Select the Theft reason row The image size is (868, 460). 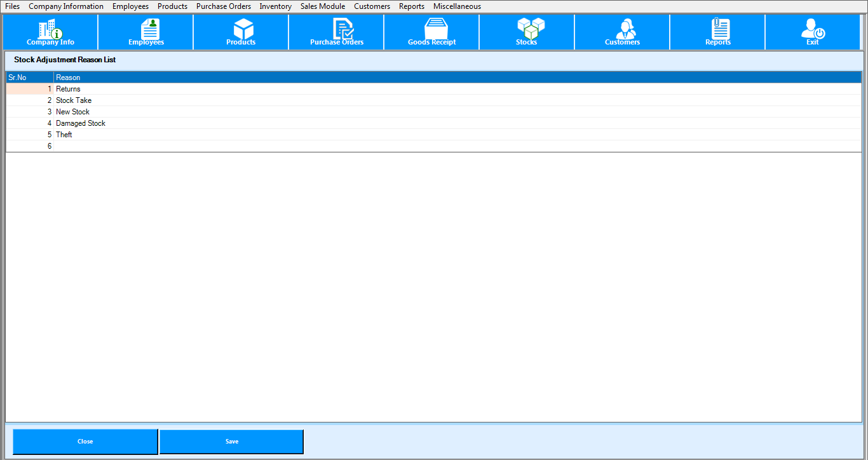64,135
